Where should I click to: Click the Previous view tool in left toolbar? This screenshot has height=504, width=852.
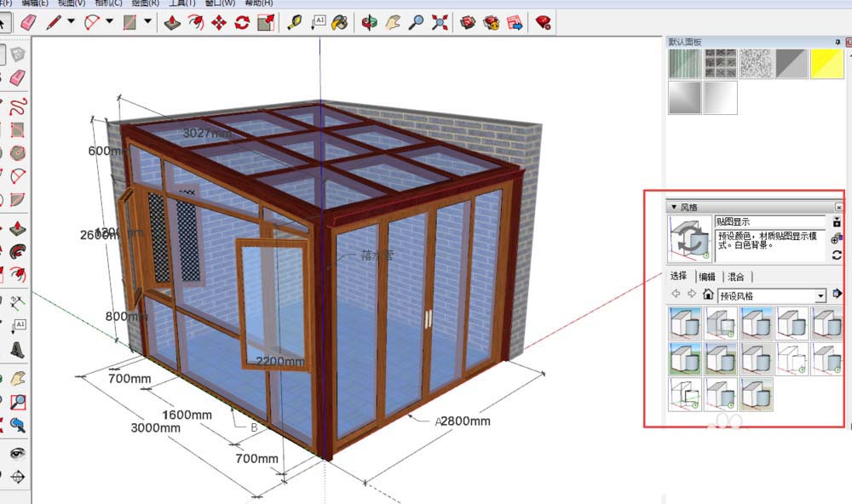[18, 425]
